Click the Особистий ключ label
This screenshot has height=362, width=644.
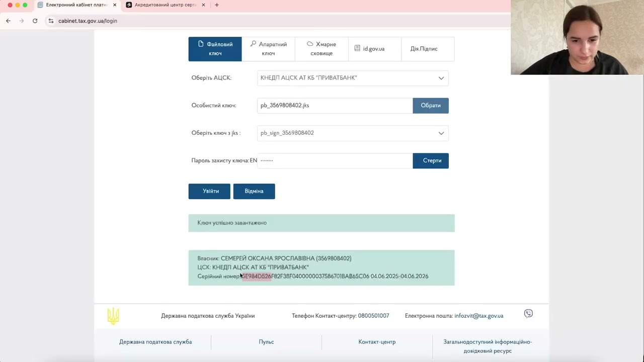(x=214, y=106)
